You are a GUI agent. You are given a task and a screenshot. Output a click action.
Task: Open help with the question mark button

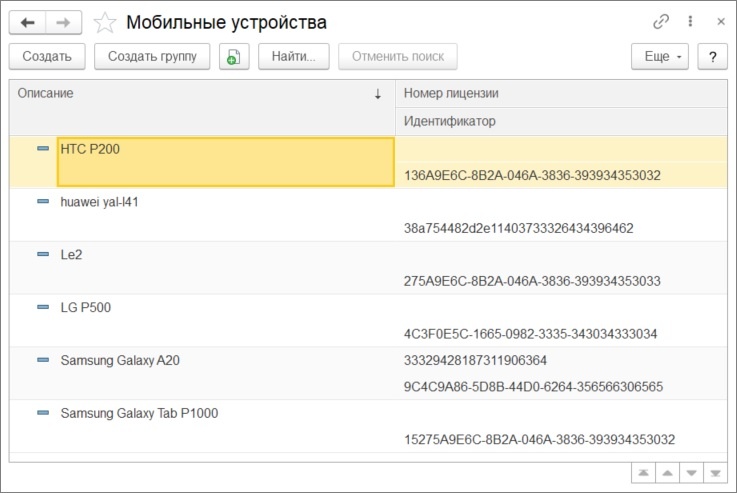tap(713, 56)
